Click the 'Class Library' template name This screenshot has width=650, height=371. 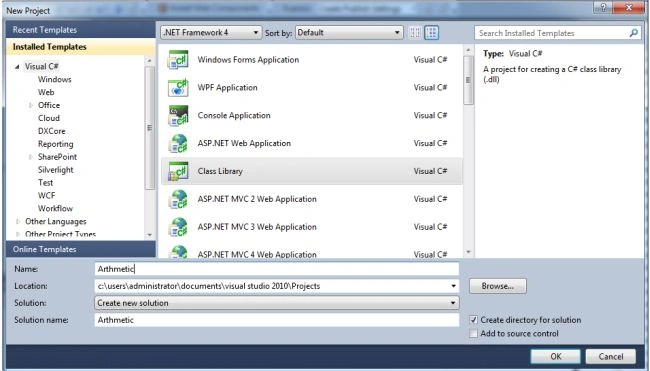tap(220, 171)
